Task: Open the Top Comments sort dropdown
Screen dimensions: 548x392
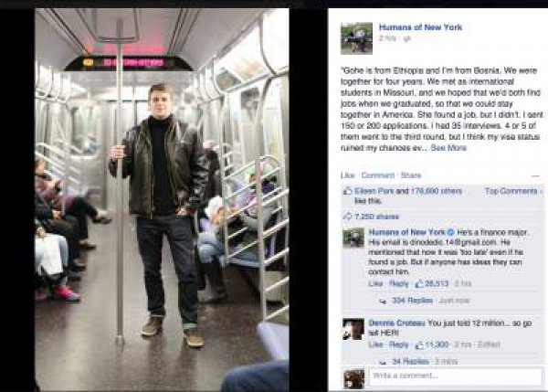Action: (x=513, y=191)
